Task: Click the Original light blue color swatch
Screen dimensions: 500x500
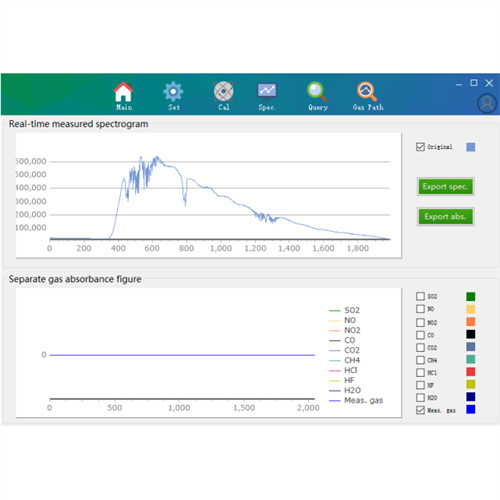Action: click(x=471, y=147)
